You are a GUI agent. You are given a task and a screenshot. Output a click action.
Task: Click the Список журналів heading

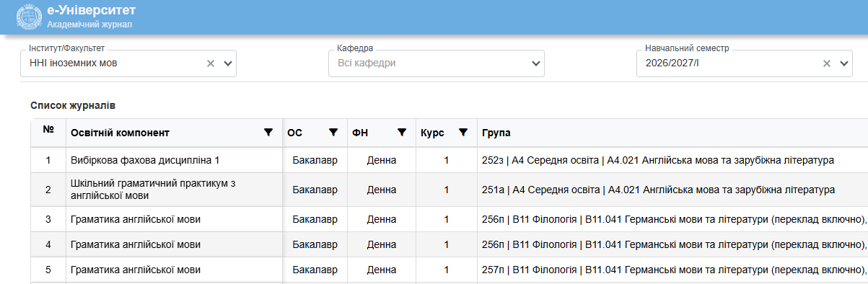[73, 105]
